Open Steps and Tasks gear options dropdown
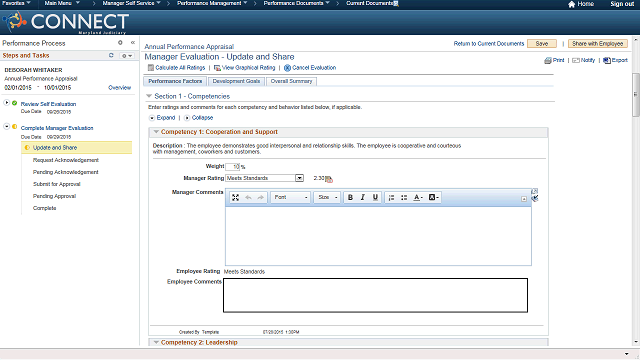The image size is (640, 360). (x=127, y=56)
